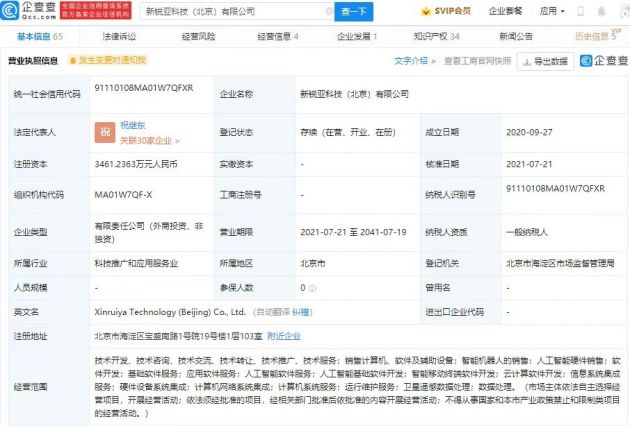Select business term 2021-07-21 至 2041-07-19
Viewport: 630px width, 426px height.
(x=353, y=232)
